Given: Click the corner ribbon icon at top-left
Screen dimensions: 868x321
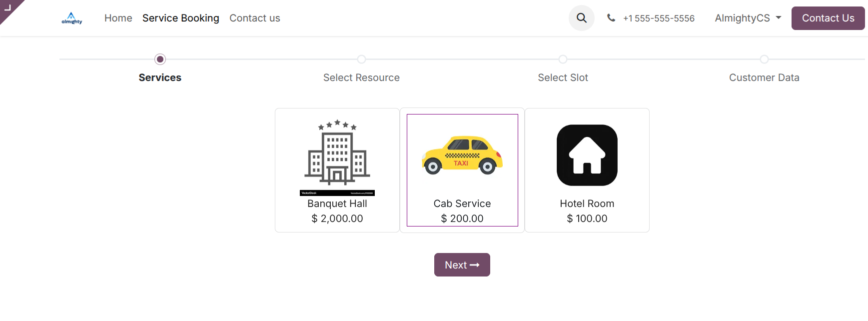Looking at the screenshot, I should coord(7,7).
